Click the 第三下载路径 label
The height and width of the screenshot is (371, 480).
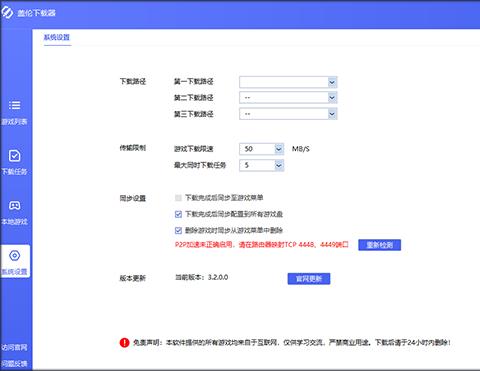click(194, 114)
